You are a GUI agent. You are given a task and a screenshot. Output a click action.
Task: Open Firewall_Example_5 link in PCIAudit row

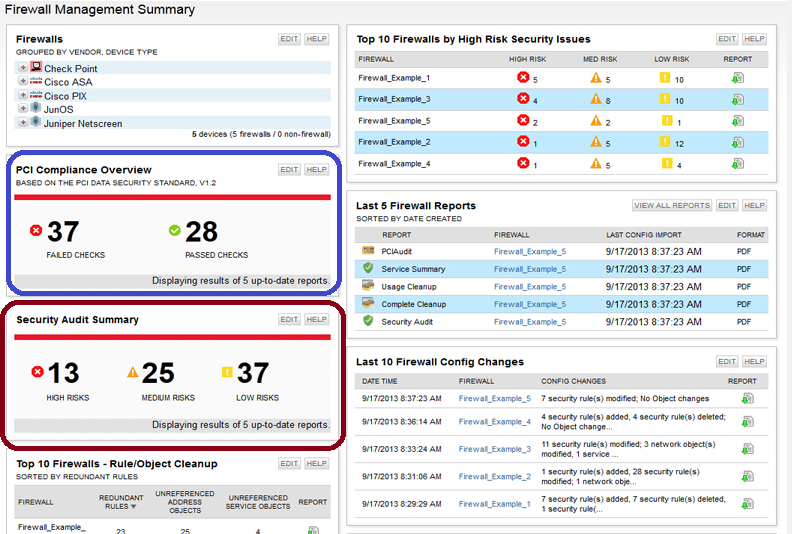click(x=530, y=252)
